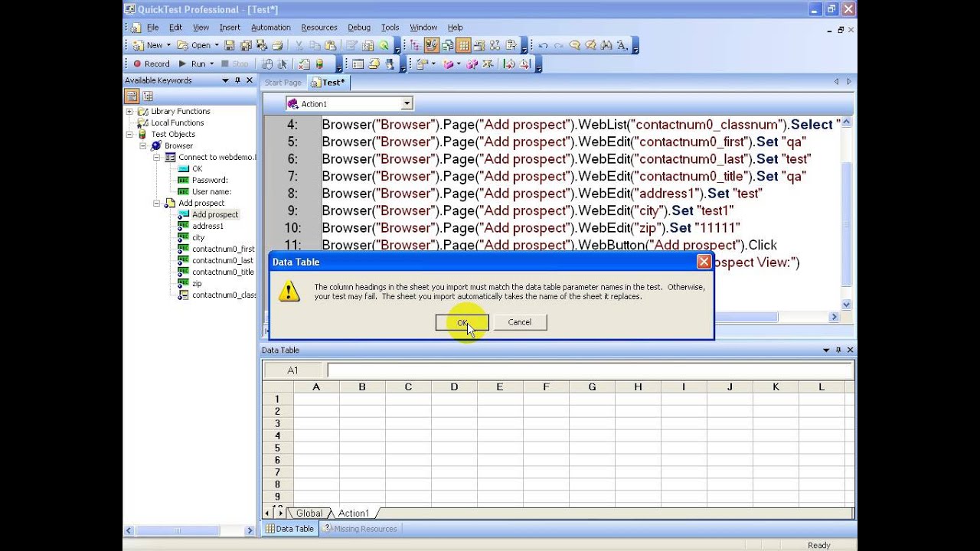Screen dimensions: 980x551
Task: Click the Results document icon
Action: [x=304, y=64]
